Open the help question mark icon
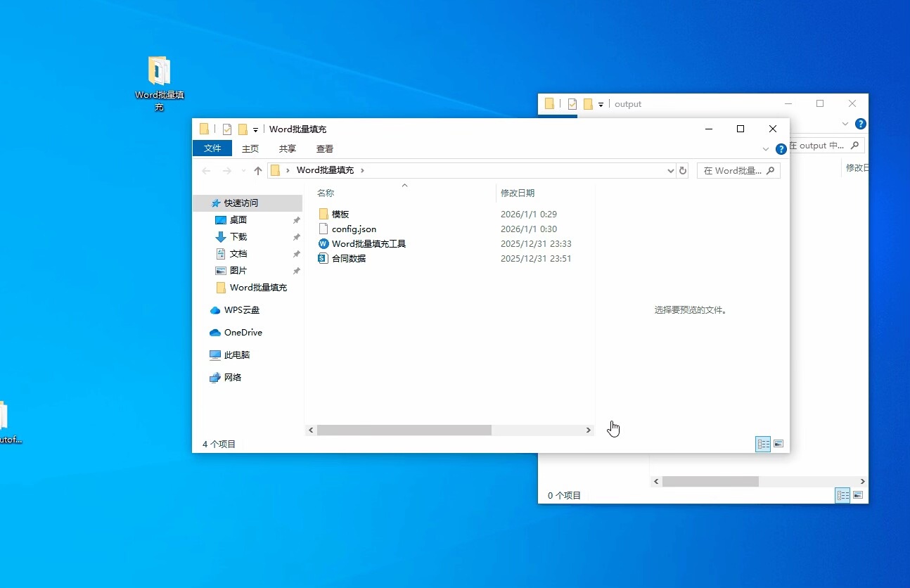The width and height of the screenshot is (910, 588). click(x=781, y=149)
